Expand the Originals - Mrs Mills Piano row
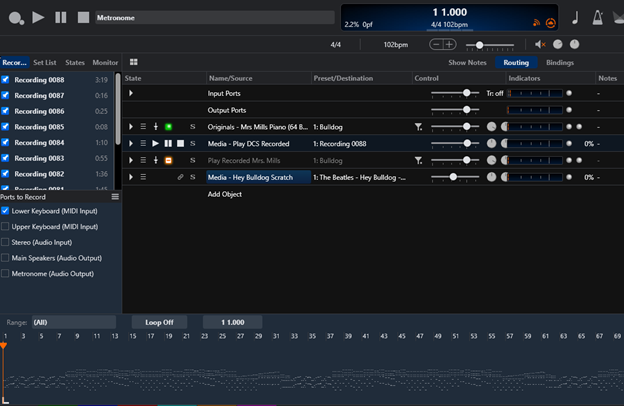This screenshot has height=406, width=624. [x=131, y=127]
